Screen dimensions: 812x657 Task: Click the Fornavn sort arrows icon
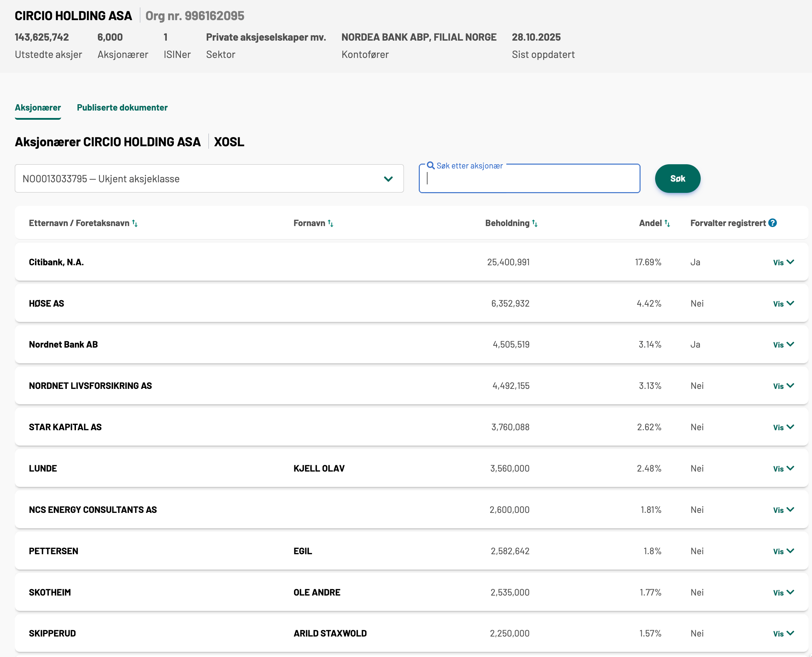(x=330, y=223)
